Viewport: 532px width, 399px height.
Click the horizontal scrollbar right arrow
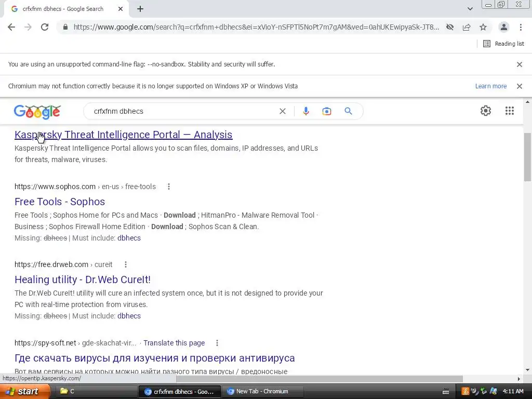coord(519,379)
